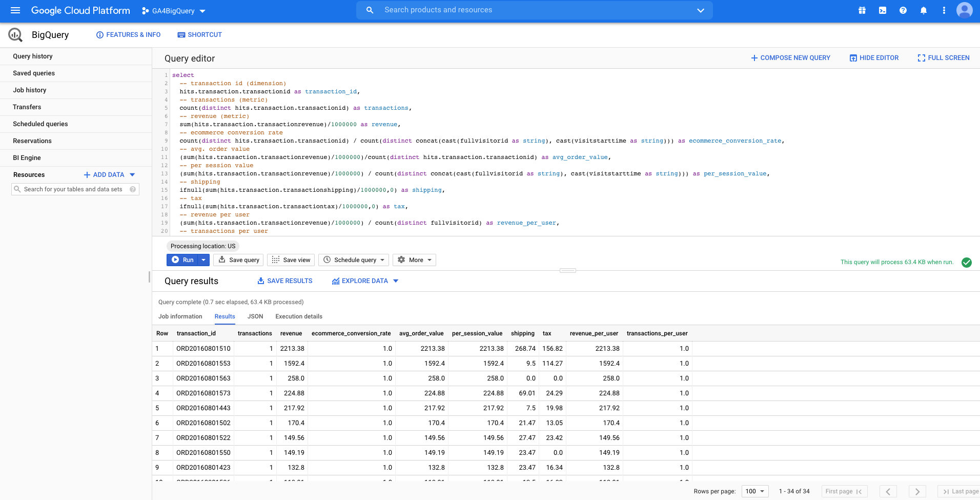Click Save Results button
The height and width of the screenshot is (500, 980).
point(284,281)
